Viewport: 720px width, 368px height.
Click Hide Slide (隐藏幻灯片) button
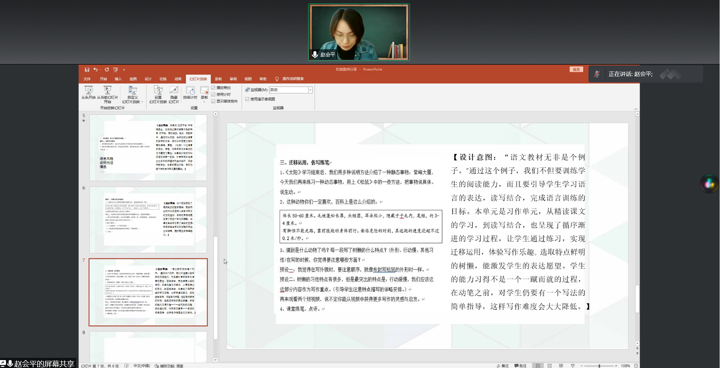174,94
